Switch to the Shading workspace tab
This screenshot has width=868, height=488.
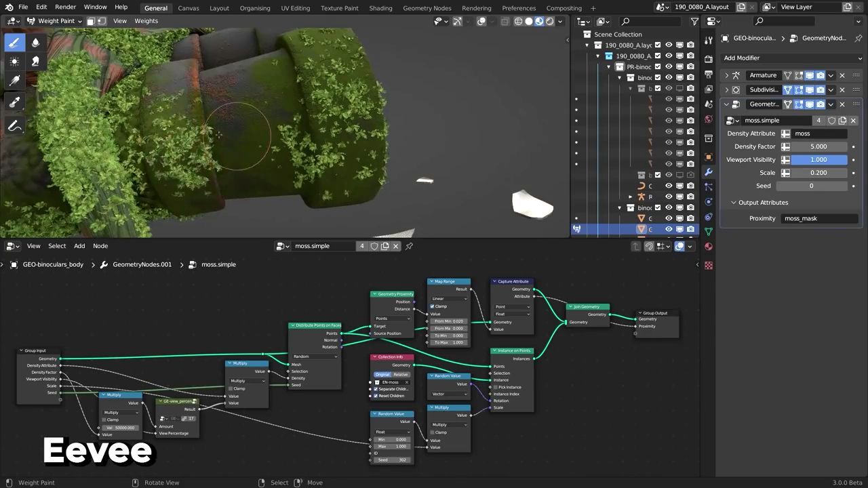click(x=380, y=8)
